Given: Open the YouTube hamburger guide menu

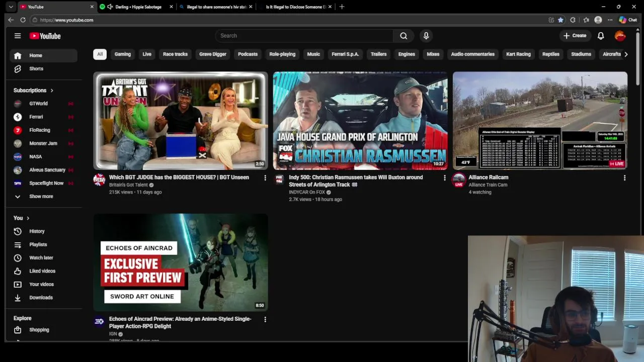Looking at the screenshot, I should click(x=18, y=36).
